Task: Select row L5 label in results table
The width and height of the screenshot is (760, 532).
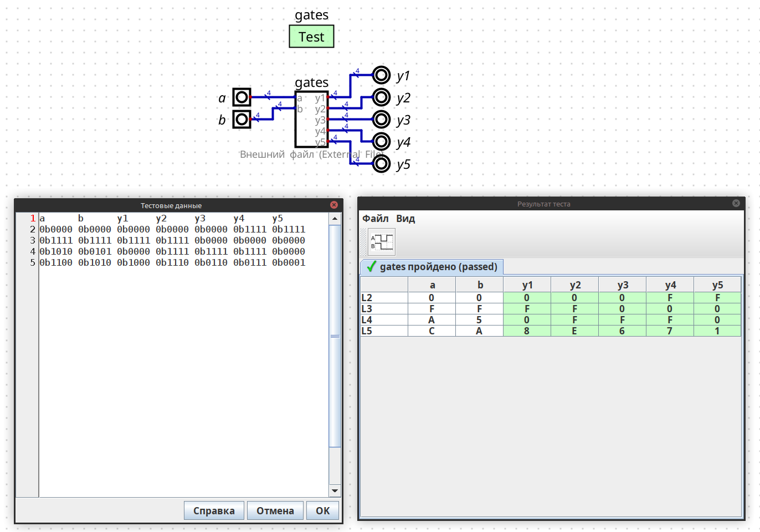Action: (x=384, y=331)
